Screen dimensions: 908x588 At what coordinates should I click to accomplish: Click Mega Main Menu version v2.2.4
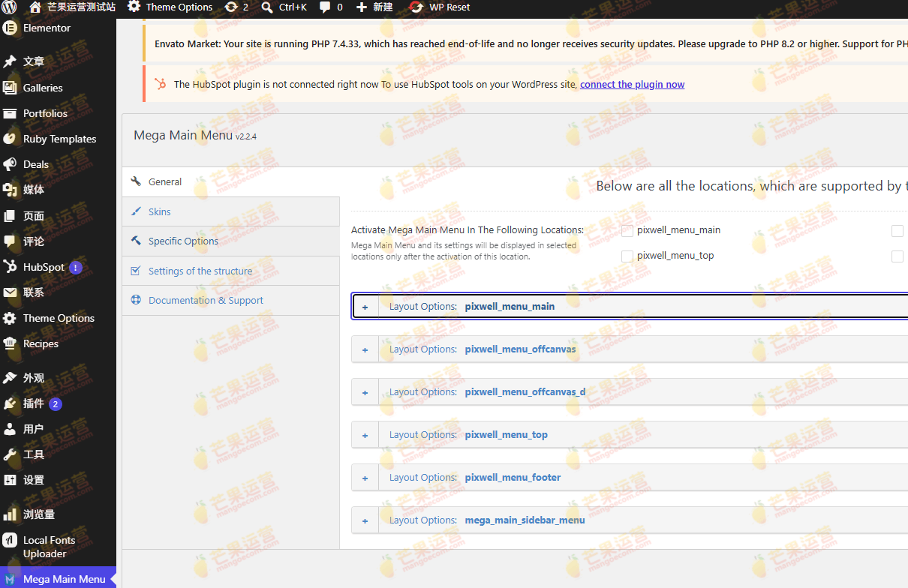click(246, 136)
